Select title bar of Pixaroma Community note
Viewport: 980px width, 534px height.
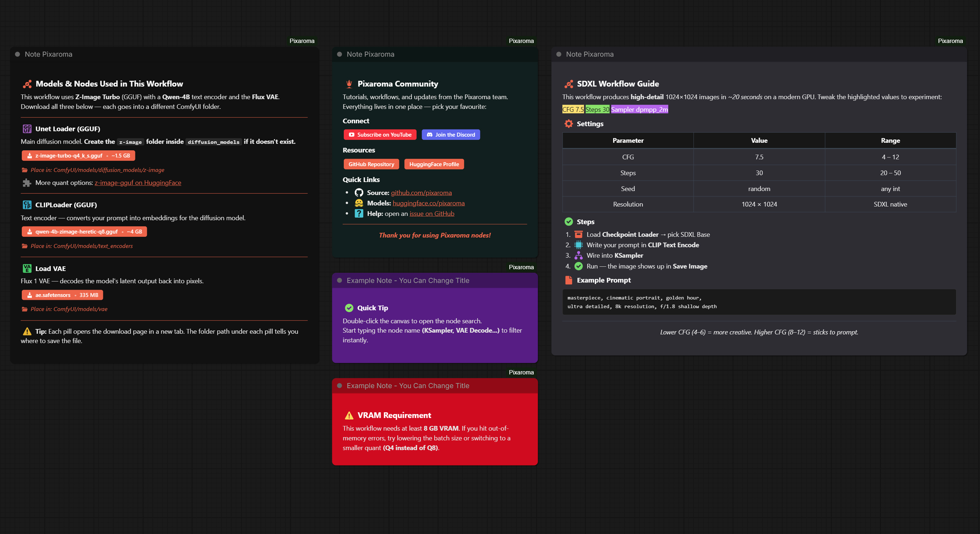click(x=435, y=54)
